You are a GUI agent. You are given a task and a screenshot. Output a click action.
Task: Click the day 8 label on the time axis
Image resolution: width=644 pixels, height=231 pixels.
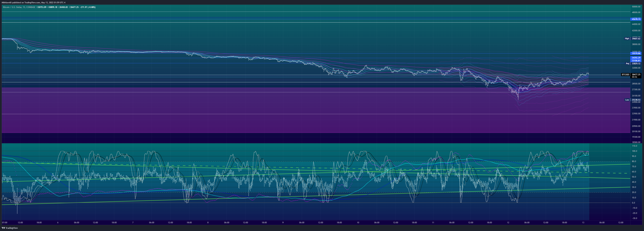click(208, 222)
